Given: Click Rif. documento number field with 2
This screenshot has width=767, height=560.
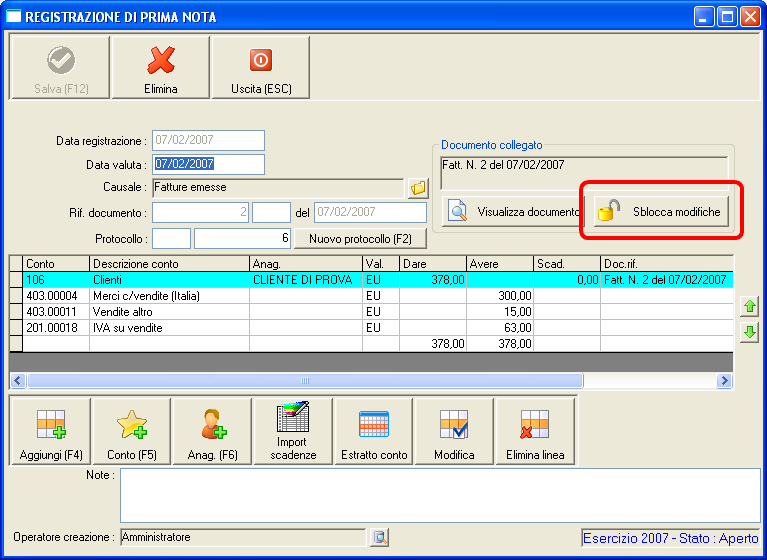Looking at the screenshot, I should pos(201,213).
